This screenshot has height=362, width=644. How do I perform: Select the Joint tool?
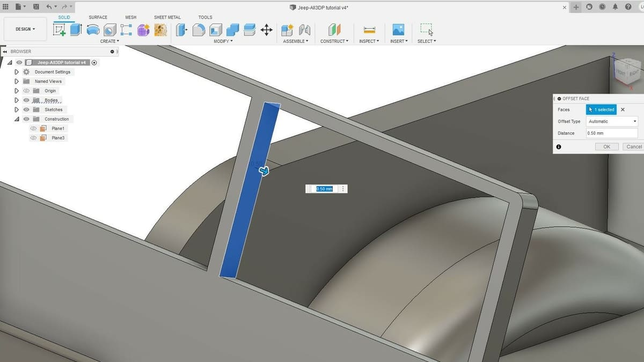305,29
